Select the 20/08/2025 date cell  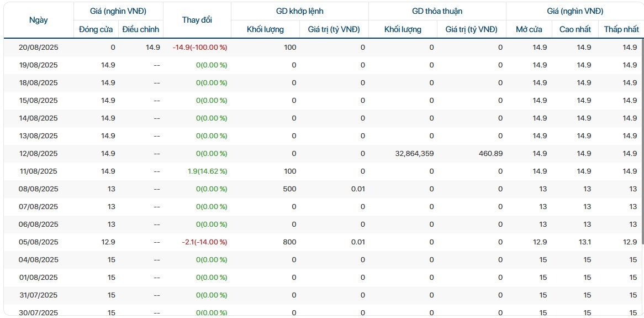click(x=39, y=48)
